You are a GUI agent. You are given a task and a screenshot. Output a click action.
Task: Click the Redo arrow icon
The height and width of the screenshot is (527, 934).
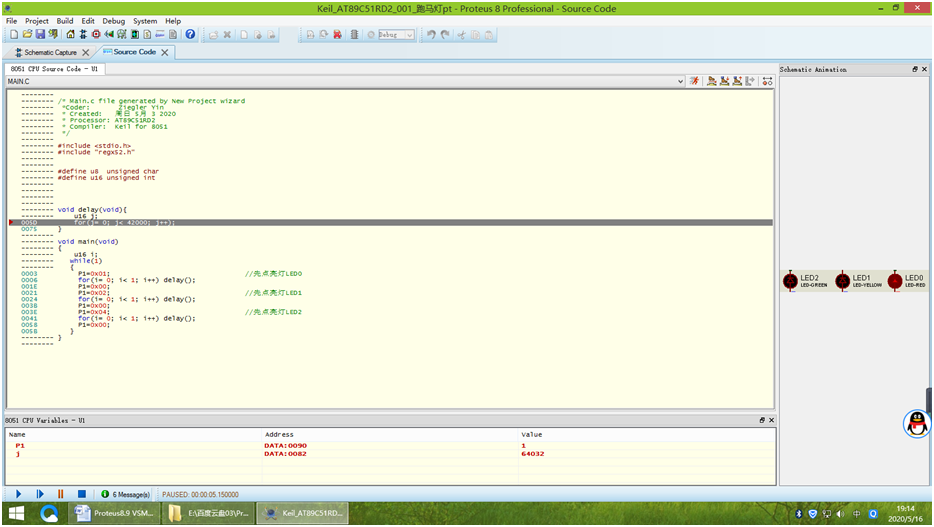[445, 35]
